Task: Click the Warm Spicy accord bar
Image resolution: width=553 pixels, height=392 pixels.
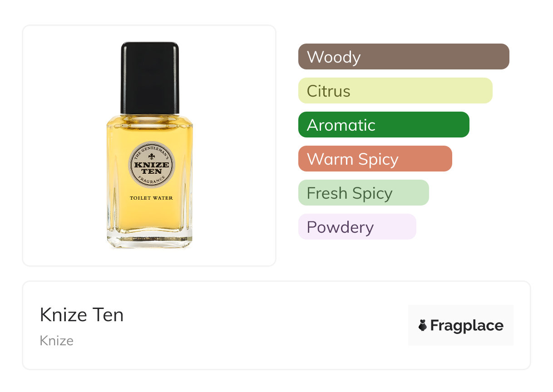Action: pos(375,159)
